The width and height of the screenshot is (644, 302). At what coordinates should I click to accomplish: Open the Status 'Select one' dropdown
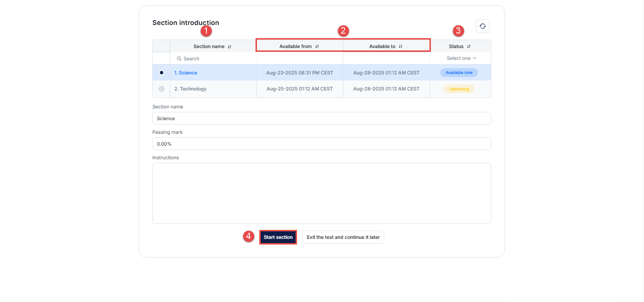[461, 58]
